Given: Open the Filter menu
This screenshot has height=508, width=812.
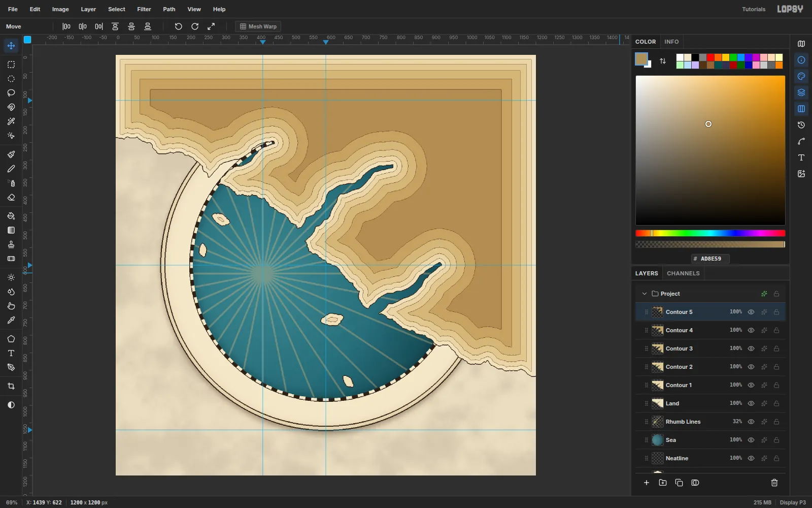Looking at the screenshot, I should (144, 9).
